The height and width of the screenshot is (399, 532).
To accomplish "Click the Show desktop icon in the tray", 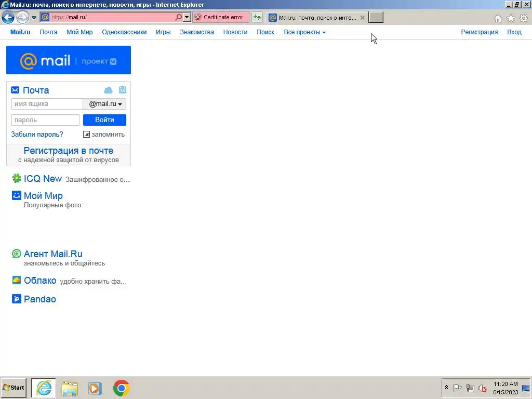I will coord(526,388).
